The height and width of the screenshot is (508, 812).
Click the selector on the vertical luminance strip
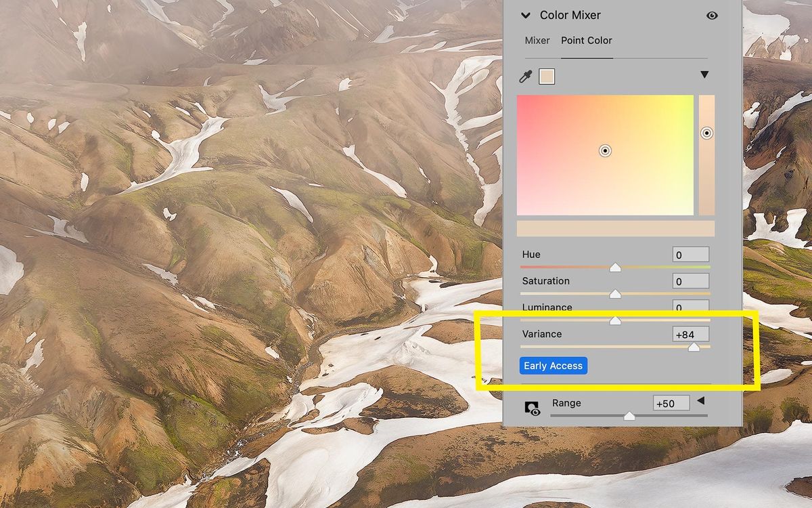click(706, 133)
